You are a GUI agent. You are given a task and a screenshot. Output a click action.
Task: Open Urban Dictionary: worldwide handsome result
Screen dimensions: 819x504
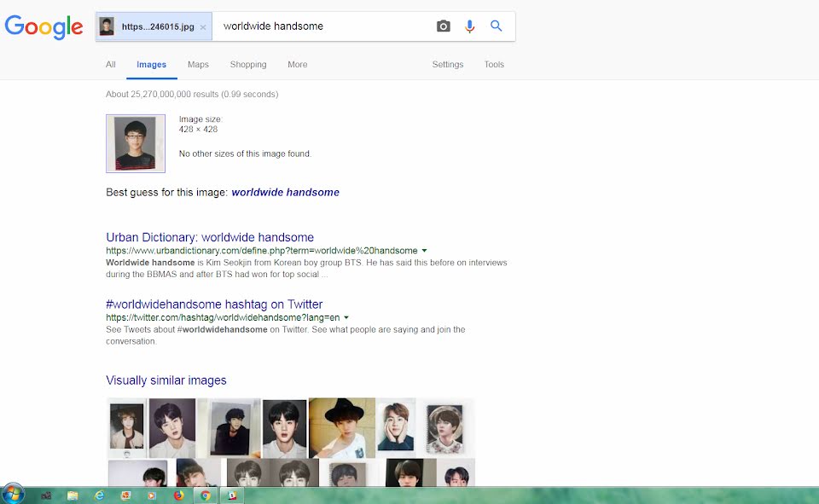(210, 237)
